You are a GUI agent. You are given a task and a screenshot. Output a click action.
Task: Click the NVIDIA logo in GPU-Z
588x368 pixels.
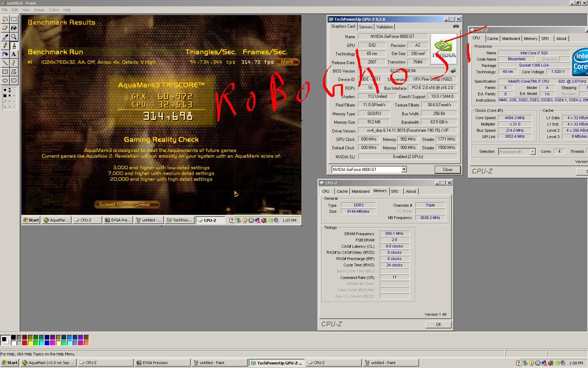[444, 49]
